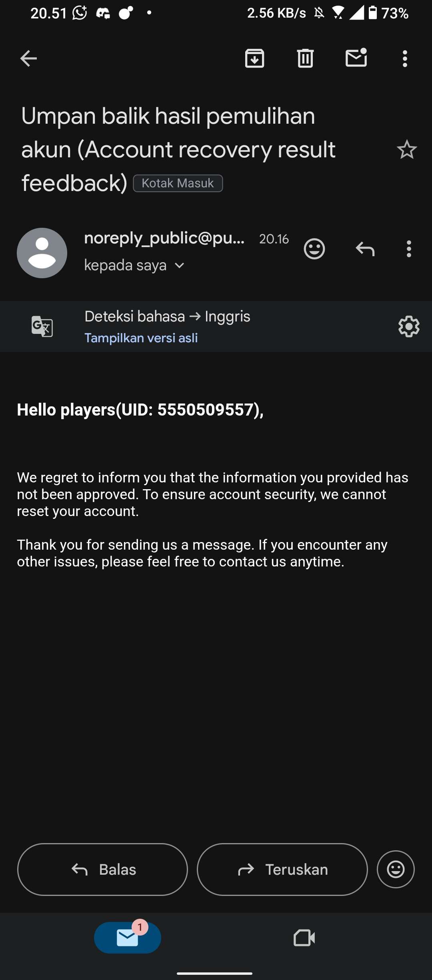The width and height of the screenshot is (432, 980).
Task: Open message options three-dot menu
Action: tap(409, 249)
